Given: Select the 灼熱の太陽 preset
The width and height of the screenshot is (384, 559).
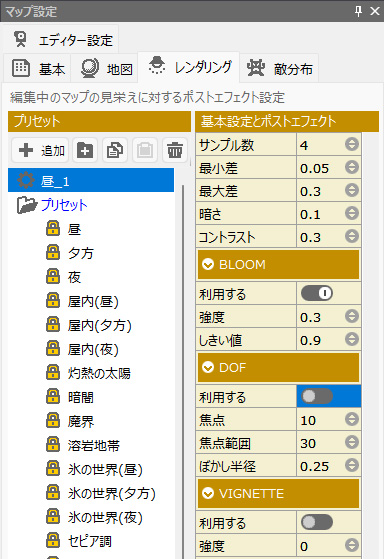Looking at the screenshot, I should pyautogui.click(x=99, y=373).
